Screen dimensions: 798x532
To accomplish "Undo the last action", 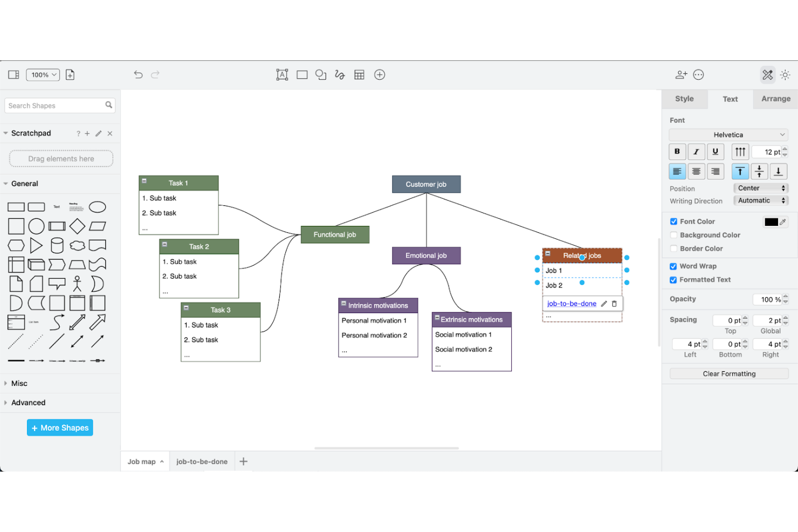I will (139, 75).
